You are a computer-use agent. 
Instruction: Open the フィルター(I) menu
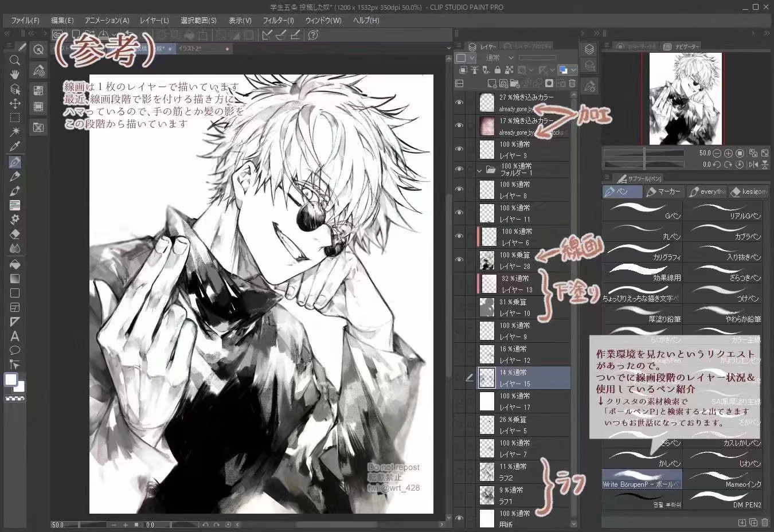278,20
